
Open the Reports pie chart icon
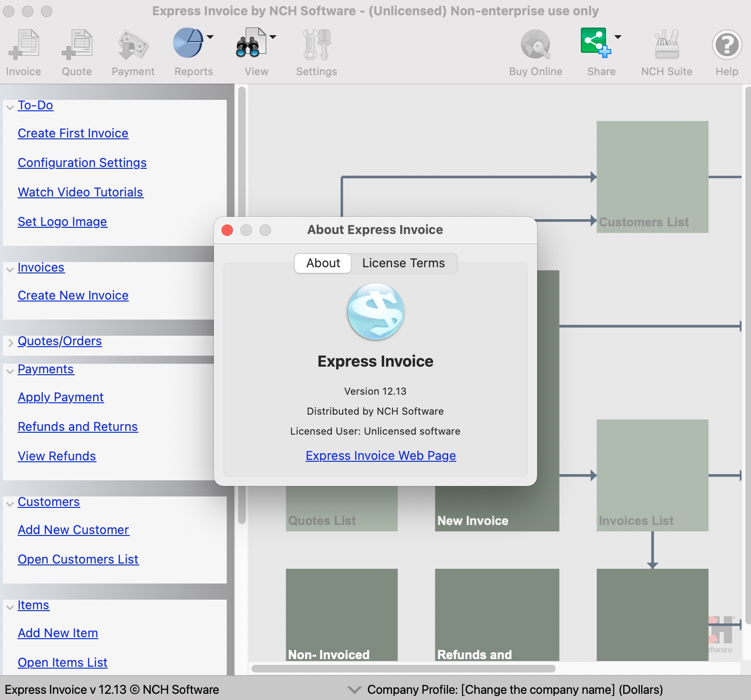[188, 43]
